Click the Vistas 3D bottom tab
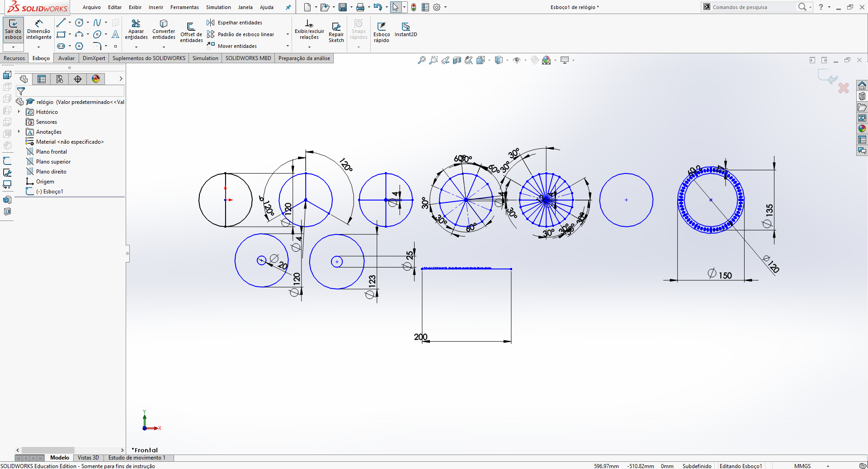 point(88,458)
